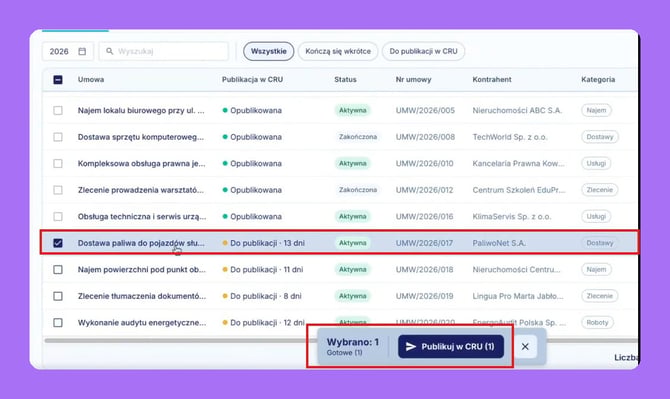This screenshot has height=399, width=670.
Task: Sort by the Kontrahent column header
Action: click(x=492, y=79)
